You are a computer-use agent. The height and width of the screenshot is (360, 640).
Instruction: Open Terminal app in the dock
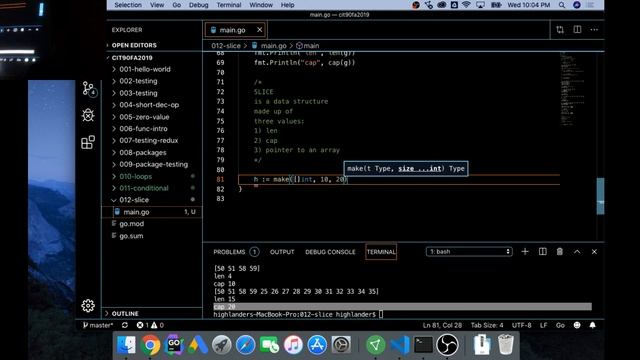click(423, 345)
